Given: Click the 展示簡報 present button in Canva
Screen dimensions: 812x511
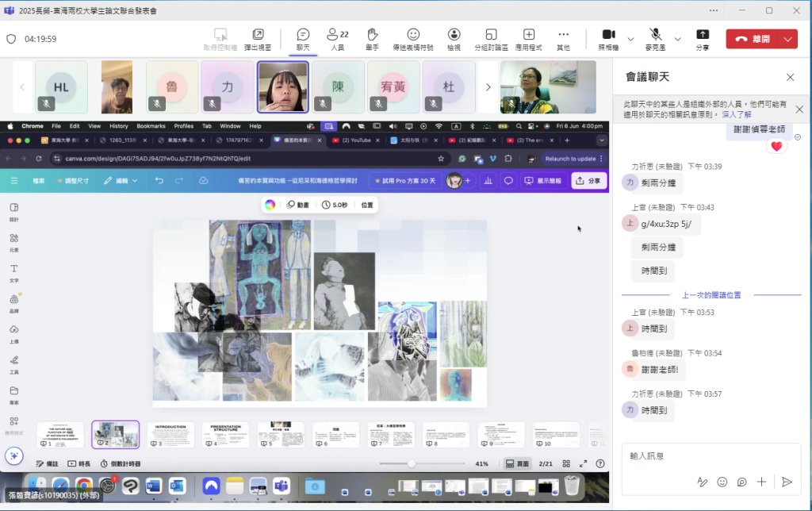Looking at the screenshot, I should [x=542, y=181].
